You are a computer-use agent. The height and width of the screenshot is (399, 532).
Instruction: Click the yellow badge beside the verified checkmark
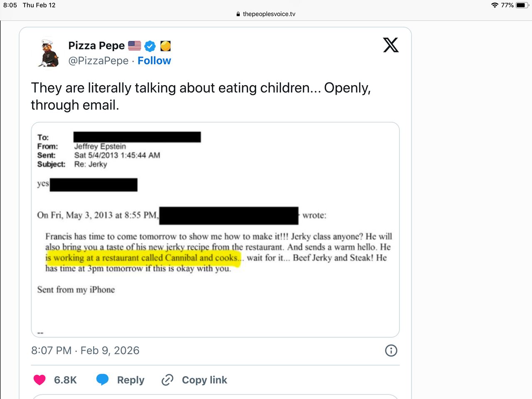coord(165,46)
